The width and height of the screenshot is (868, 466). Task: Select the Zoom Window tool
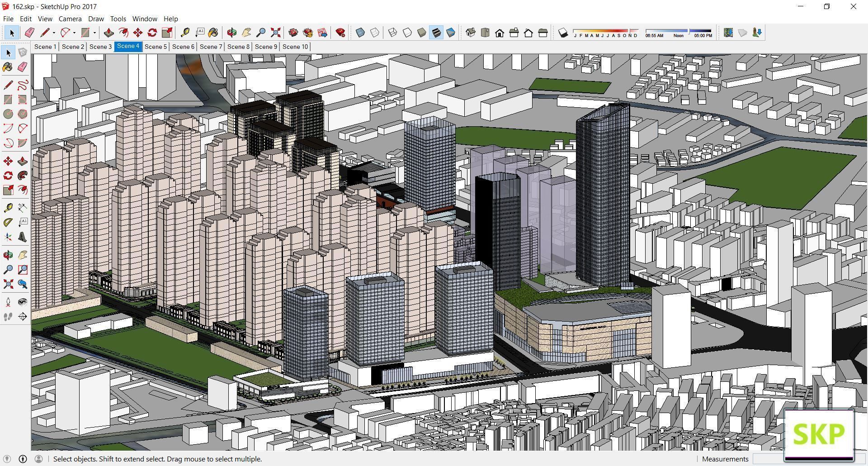tap(23, 270)
